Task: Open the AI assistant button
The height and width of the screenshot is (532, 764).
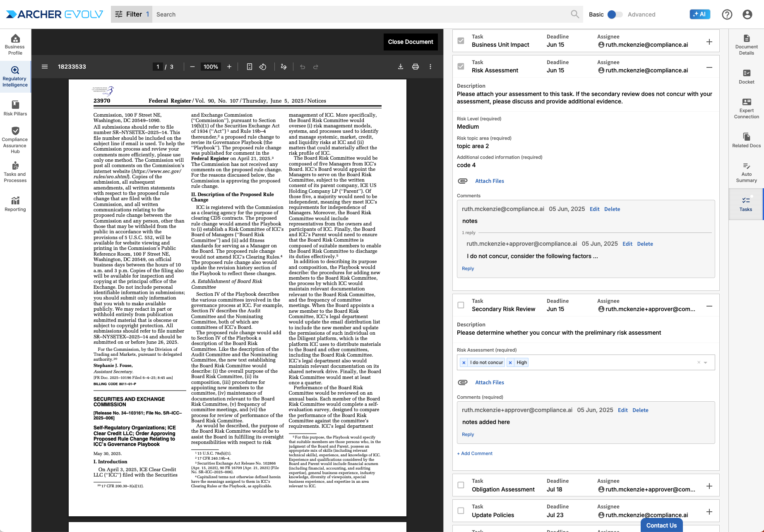Action: click(700, 14)
